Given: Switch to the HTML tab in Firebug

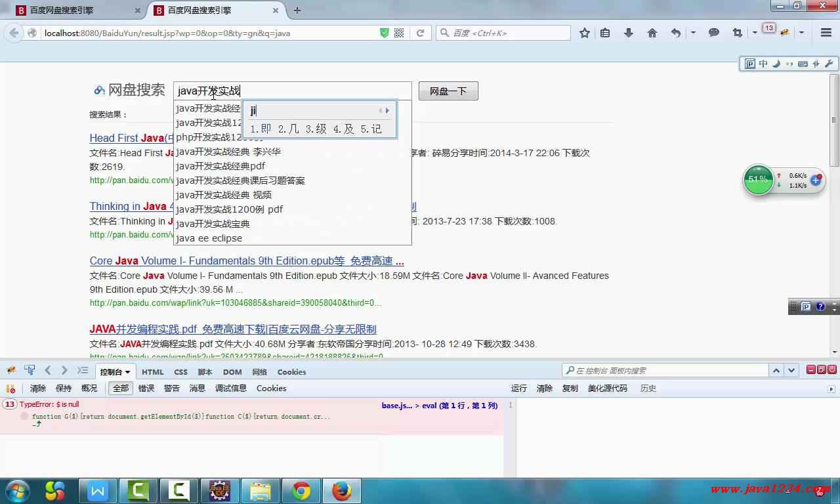Looking at the screenshot, I should point(153,371).
